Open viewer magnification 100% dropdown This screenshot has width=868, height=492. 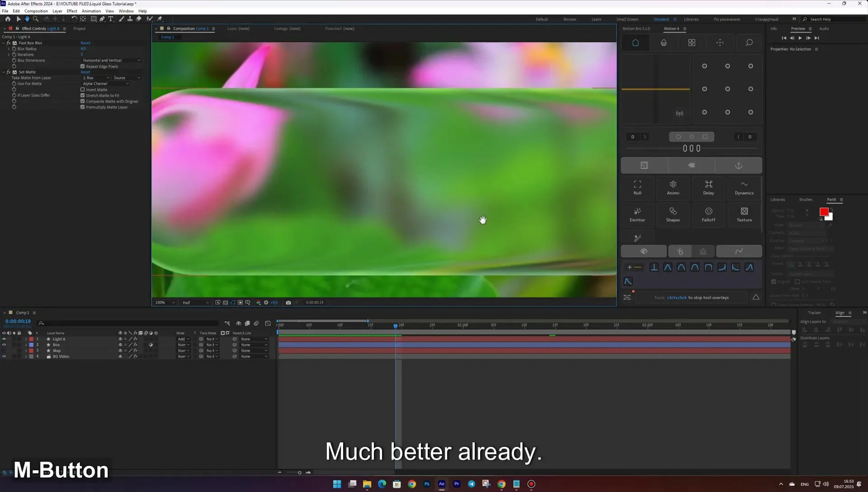click(165, 303)
